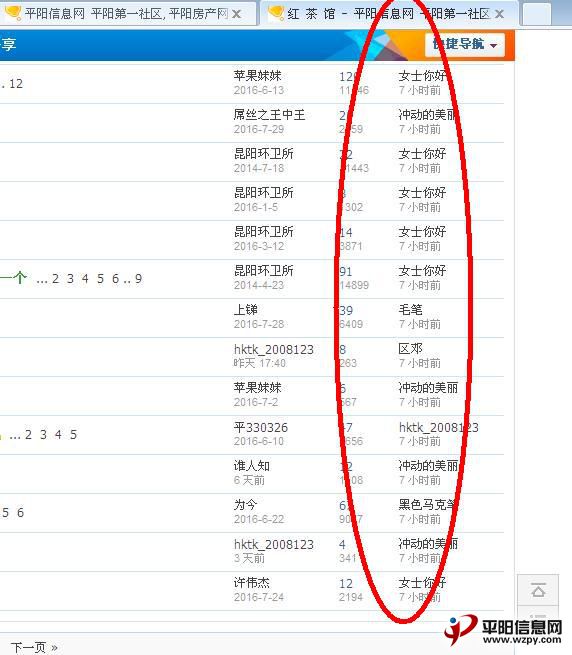Open the 快捷导航 dropdown menu
572x655 pixels.
coord(465,44)
